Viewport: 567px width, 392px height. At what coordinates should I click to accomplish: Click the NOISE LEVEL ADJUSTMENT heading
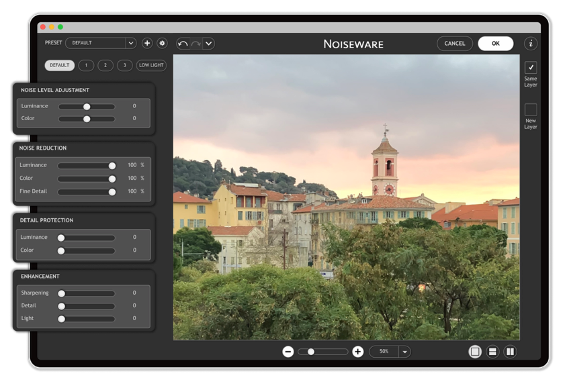click(55, 90)
